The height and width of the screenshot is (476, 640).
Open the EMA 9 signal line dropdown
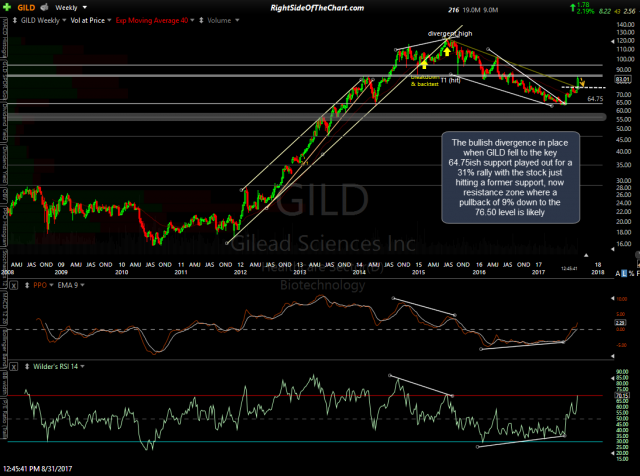tap(71, 285)
